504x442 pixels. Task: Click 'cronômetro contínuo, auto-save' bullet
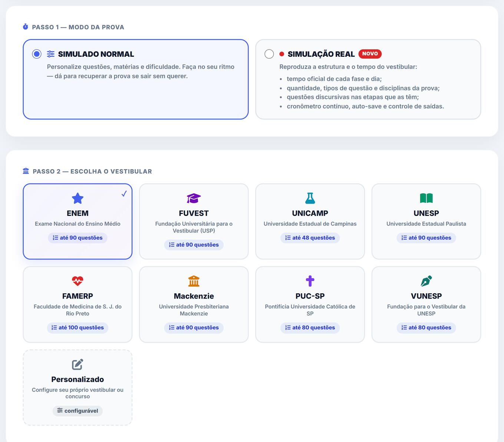tap(365, 106)
